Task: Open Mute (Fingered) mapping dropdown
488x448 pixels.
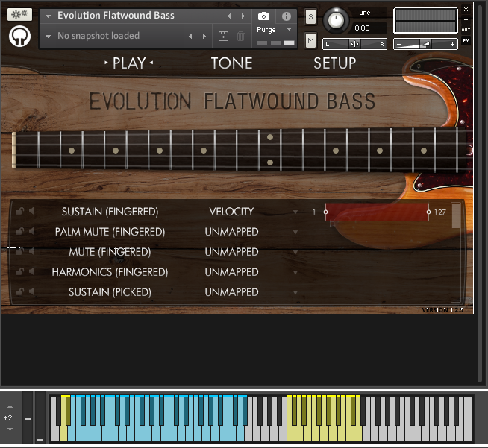Action: coord(295,252)
